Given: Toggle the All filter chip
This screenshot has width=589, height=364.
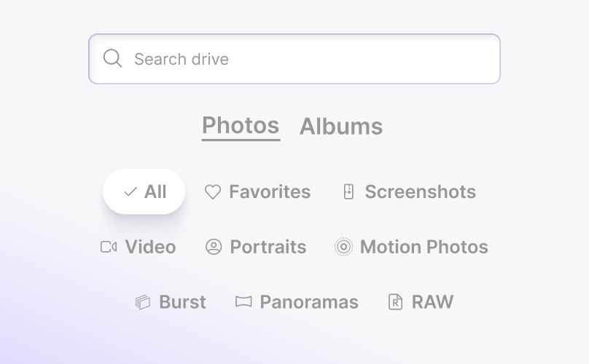Looking at the screenshot, I should (144, 192).
